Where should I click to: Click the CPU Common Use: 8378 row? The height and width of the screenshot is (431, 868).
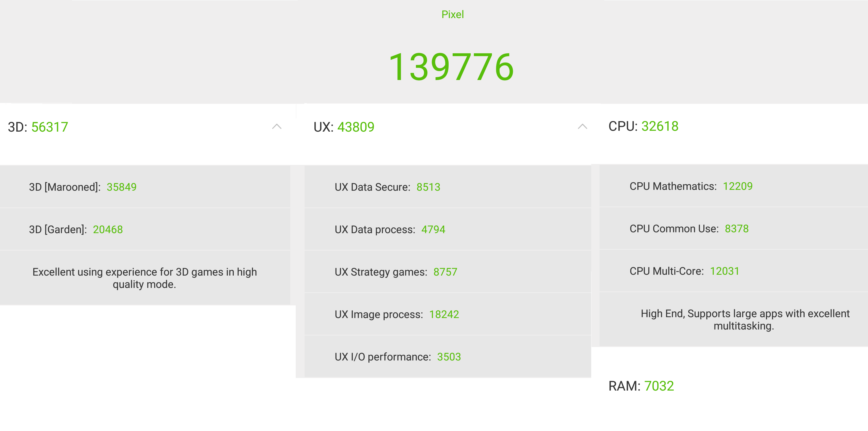pyautogui.click(x=733, y=229)
